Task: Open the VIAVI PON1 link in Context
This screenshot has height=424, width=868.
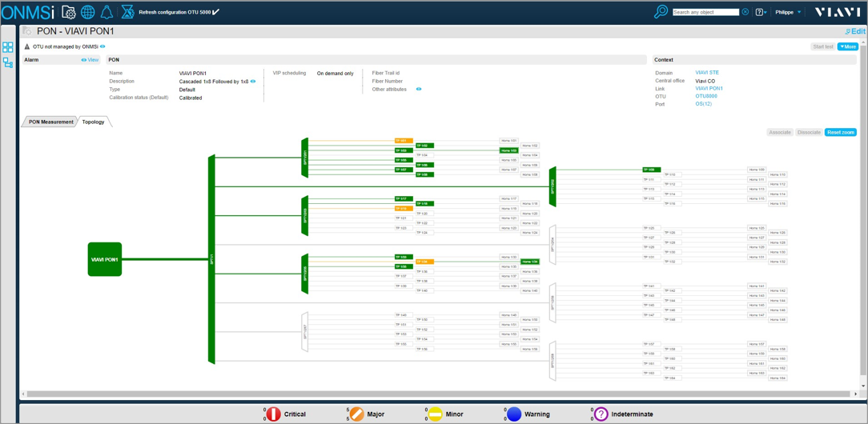Action: pos(709,89)
